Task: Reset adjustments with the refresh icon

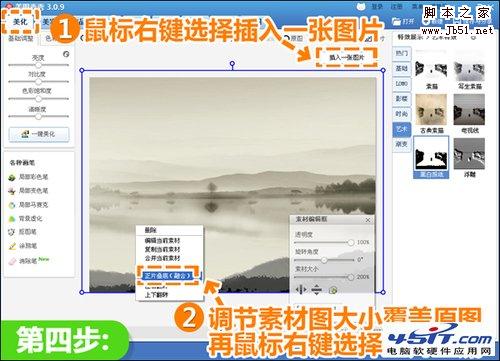Action: [66, 54]
